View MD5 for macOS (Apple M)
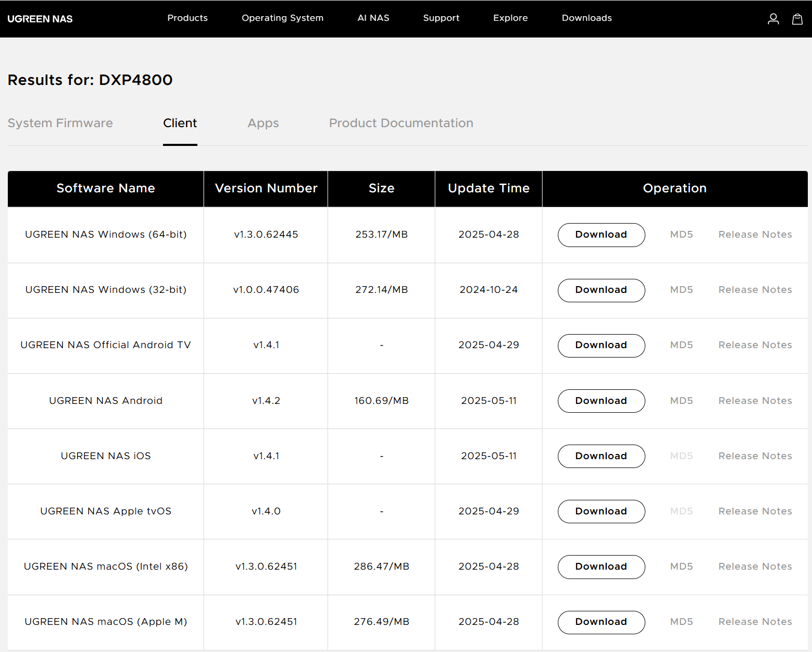This screenshot has width=812, height=652. pos(682,622)
